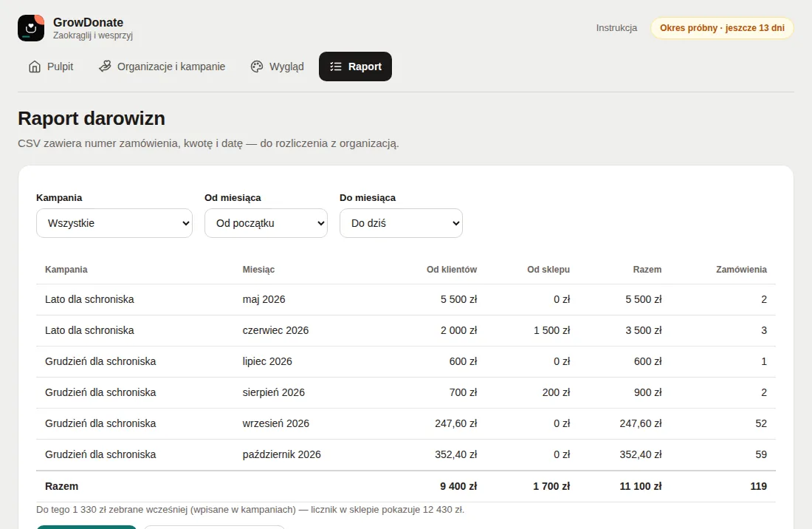Click the Razem row label in the table footer

click(x=61, y=486)
